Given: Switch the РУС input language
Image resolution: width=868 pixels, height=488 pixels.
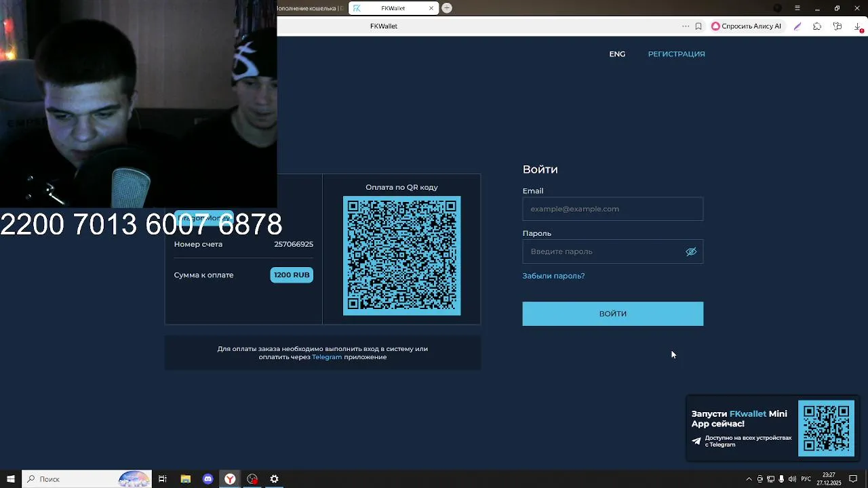Looking at the screenshot, I should tap(807, 479).
